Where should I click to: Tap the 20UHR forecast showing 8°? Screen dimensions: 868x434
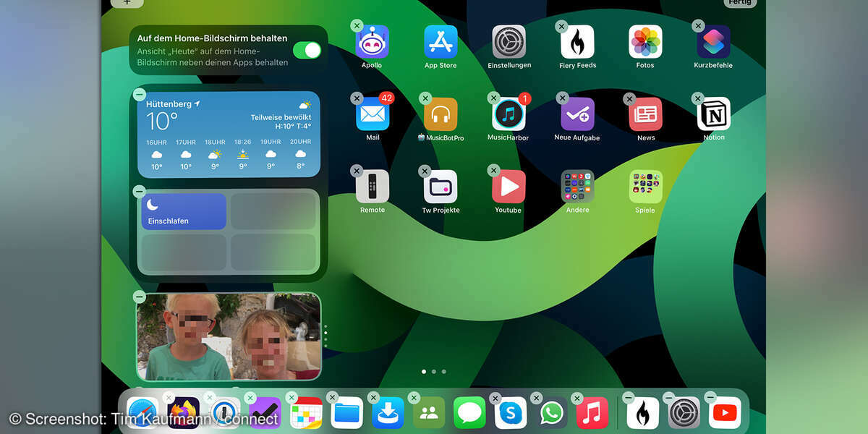pyautogui.click(x=300, y=156)
